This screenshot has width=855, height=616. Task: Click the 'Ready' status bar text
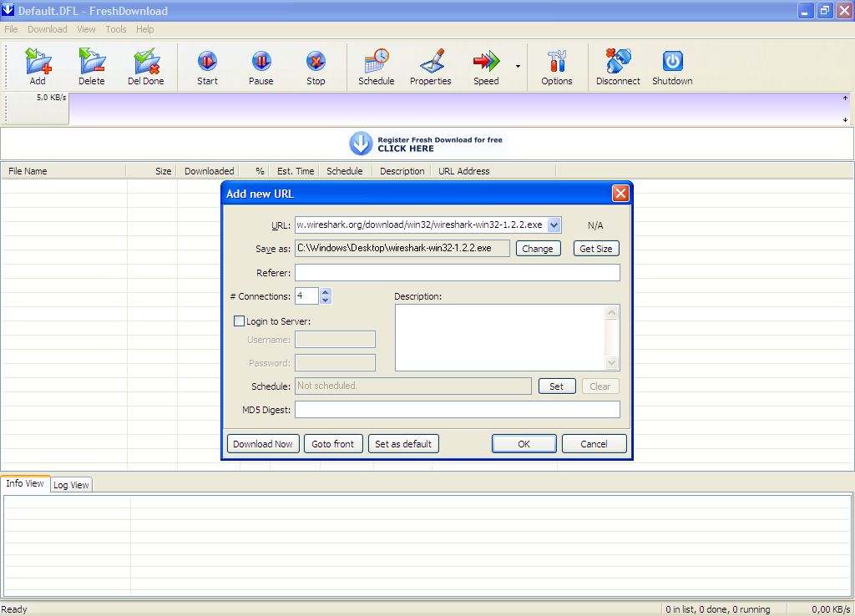click(x=14, y=609)
